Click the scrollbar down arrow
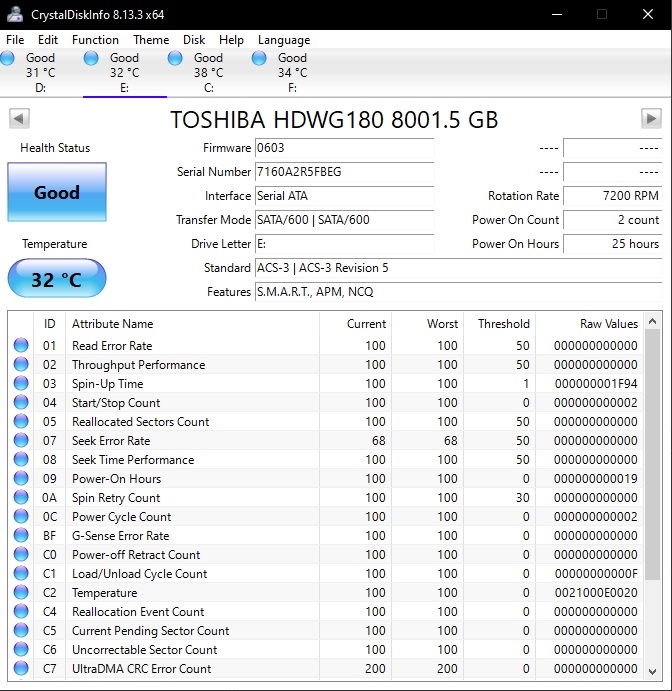 click(653, 672)
